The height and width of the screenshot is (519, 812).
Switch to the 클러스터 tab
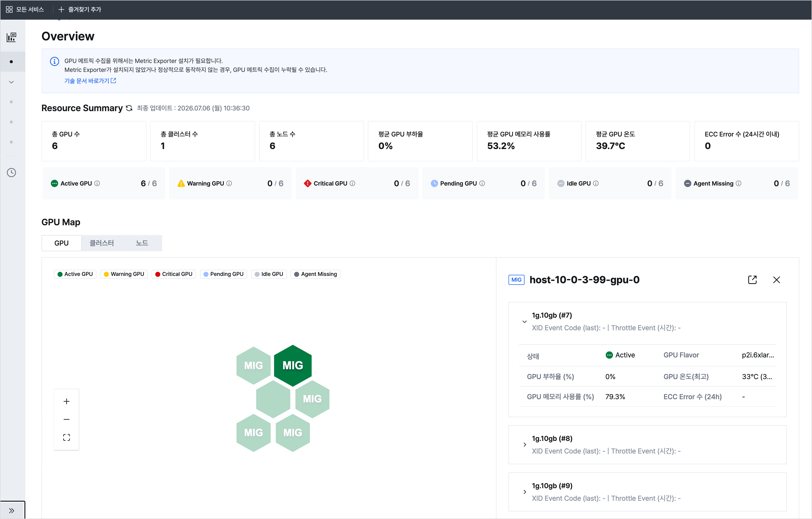pyautogui.click(x=101, y=243)
